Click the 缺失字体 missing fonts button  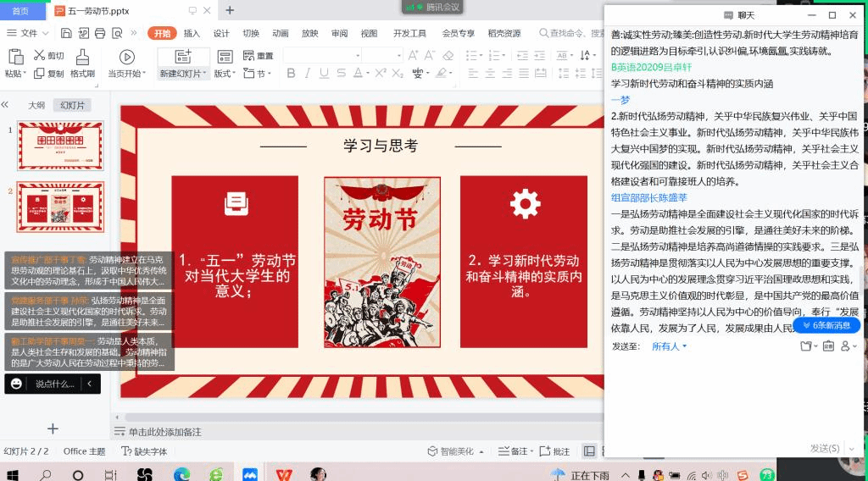[145, 451]
